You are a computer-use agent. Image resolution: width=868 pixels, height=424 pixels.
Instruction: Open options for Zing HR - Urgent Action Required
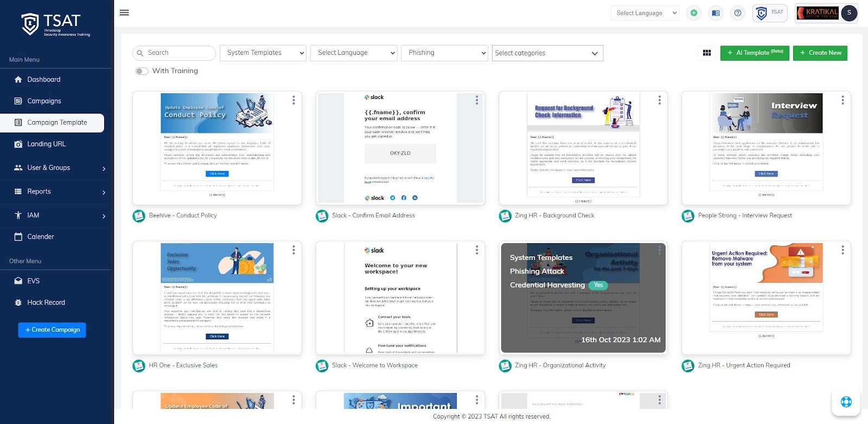pyautogui.click(x=843, y=250)
